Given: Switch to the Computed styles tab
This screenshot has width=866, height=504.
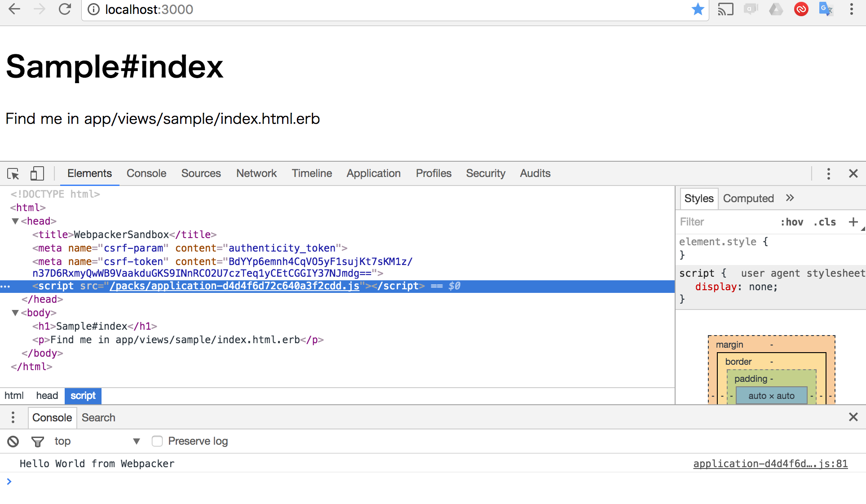Looking at the screenshot, I should click(748, 199).
